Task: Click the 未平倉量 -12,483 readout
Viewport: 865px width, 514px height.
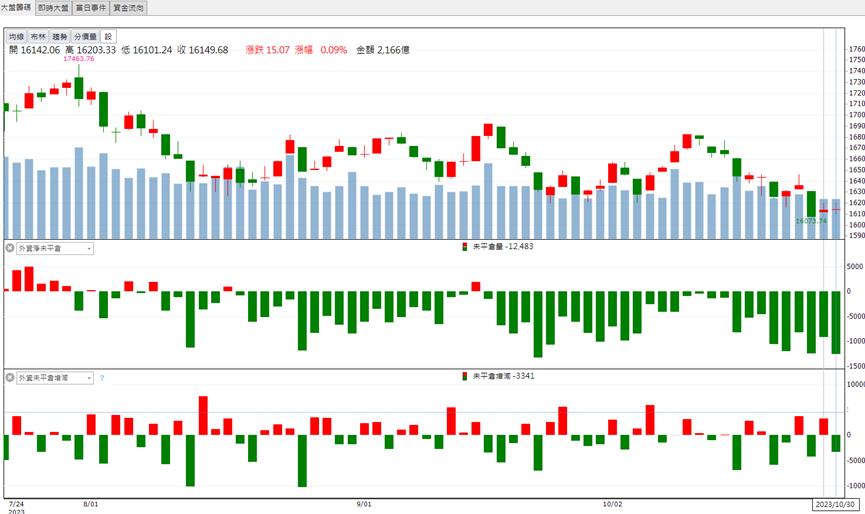Action: click(503, 247)
